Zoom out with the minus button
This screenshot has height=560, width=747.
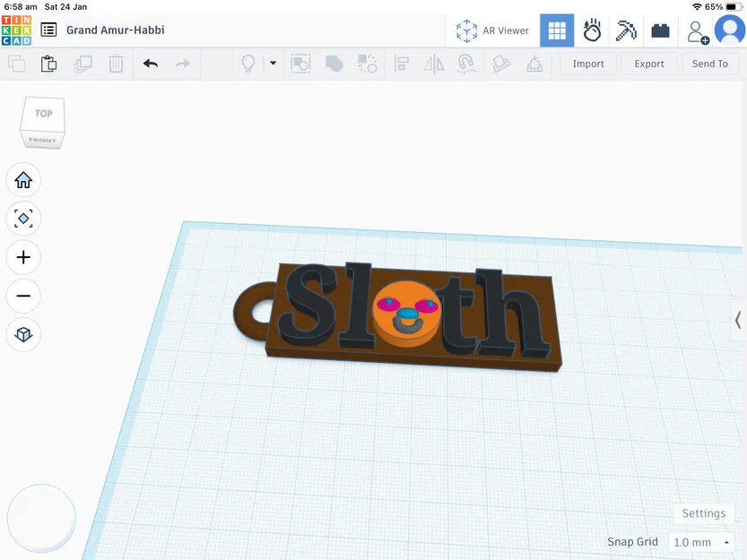coord(23,296)
